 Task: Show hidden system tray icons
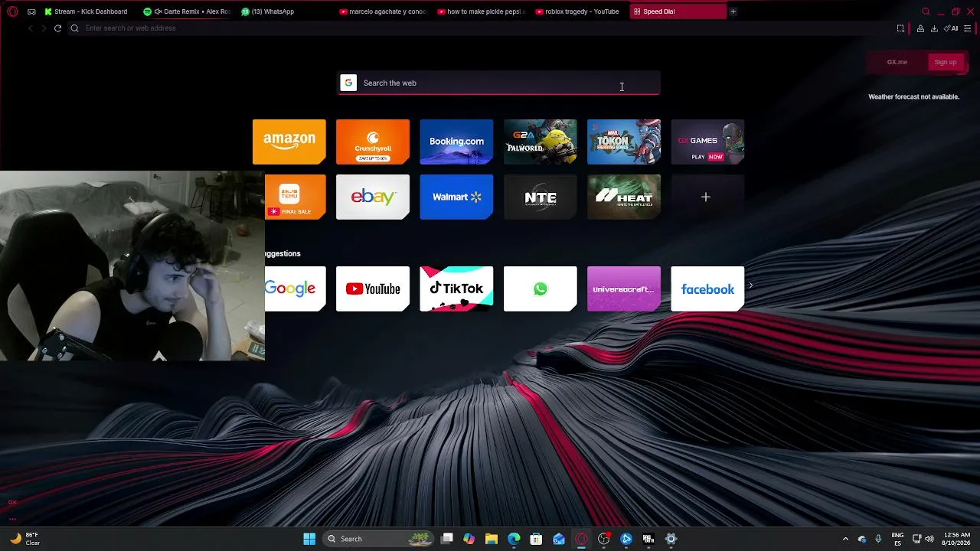tap(845, 539)
